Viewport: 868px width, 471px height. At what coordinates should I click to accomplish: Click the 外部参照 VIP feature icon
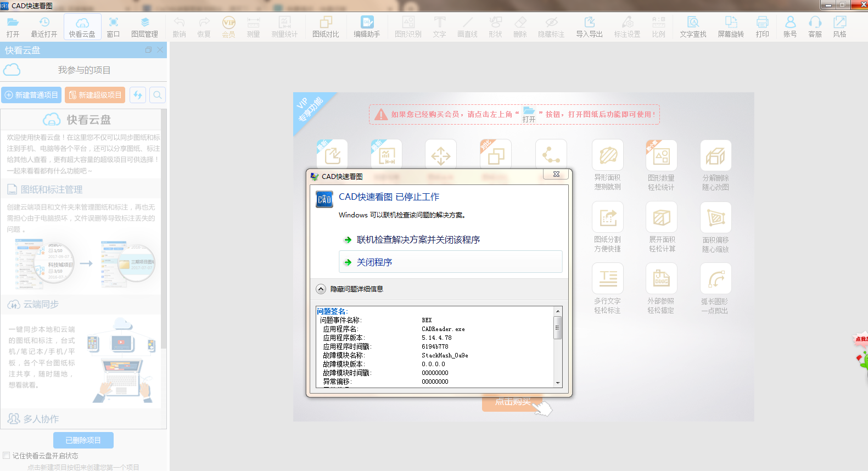[662, 278]
